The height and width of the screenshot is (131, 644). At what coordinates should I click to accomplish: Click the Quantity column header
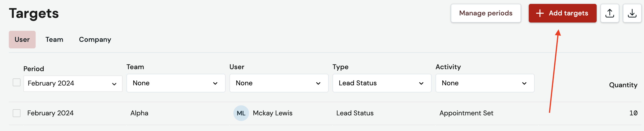click(623, 85)
